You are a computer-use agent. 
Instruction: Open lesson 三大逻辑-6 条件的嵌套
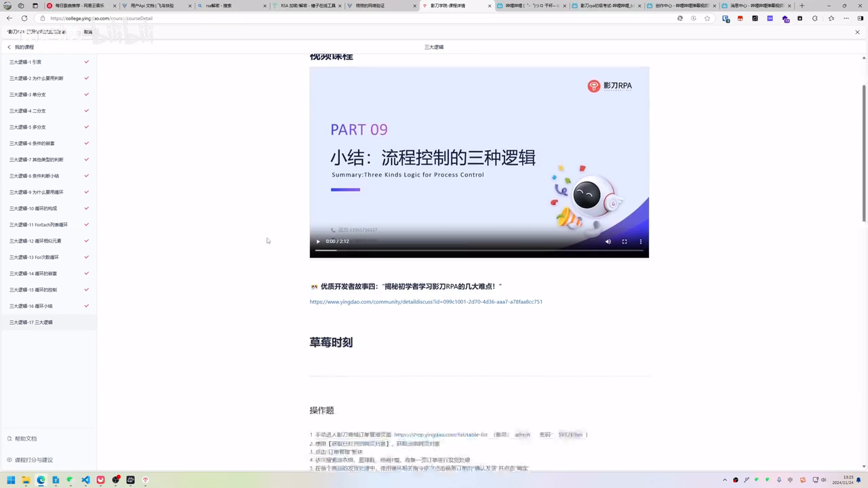tap(48, 143)
